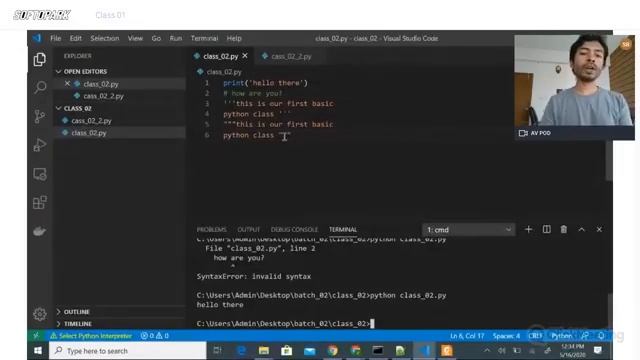Open the Manage gear icon
Image resolution: width=640 pixels, height=360 pixels.
(x=40, y=314)
